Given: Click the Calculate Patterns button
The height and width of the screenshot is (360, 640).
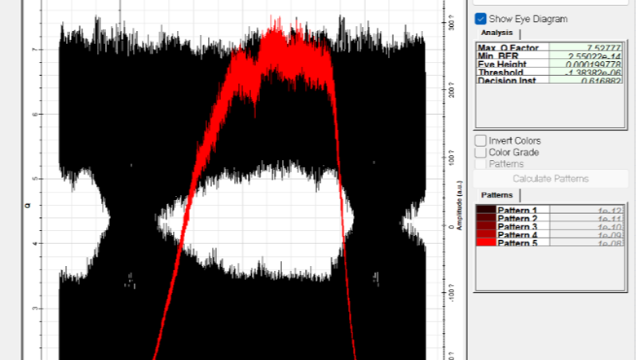Looking at the screenshot, I should click(550, 179).
